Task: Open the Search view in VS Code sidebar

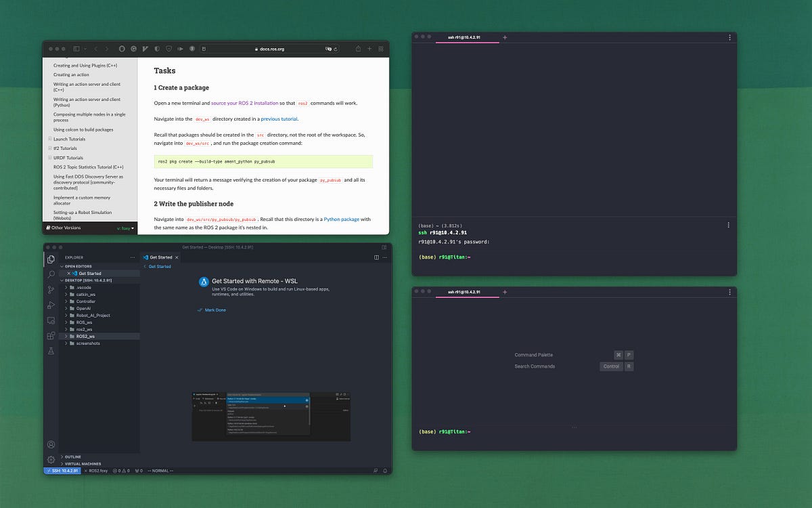Action: coord(51,274)
